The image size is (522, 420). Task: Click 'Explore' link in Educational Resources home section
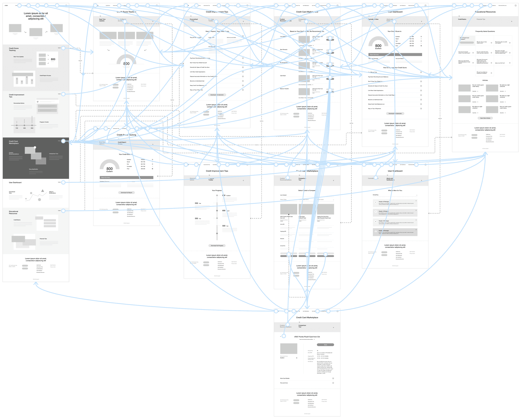click(x=59, y=211)
